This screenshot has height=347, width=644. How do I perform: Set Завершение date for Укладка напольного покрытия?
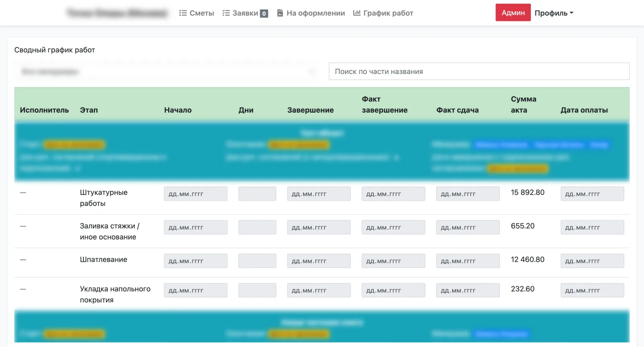click(319, 290)
